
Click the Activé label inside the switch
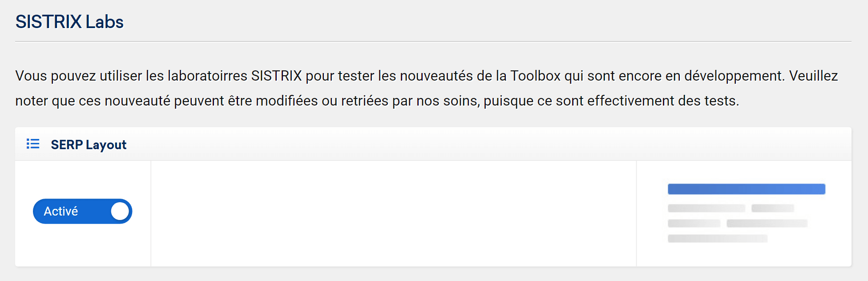pos(61,211)
